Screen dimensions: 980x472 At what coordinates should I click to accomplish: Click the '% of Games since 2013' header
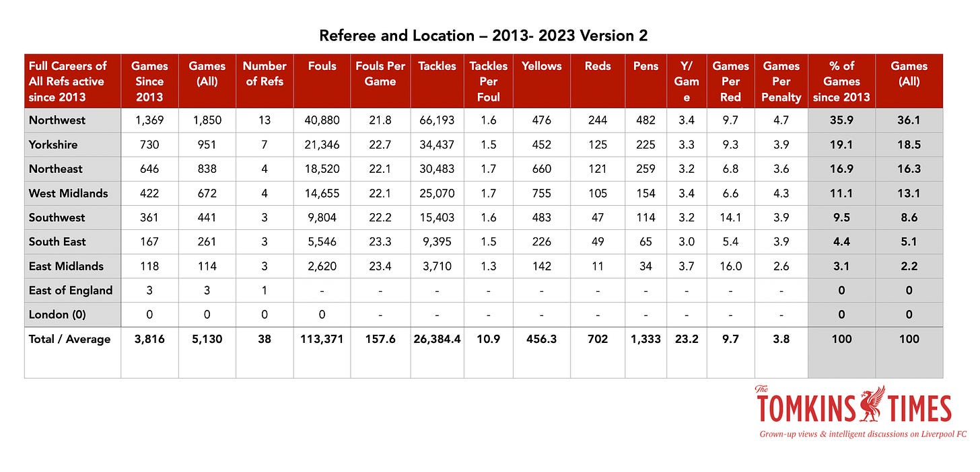841,81
